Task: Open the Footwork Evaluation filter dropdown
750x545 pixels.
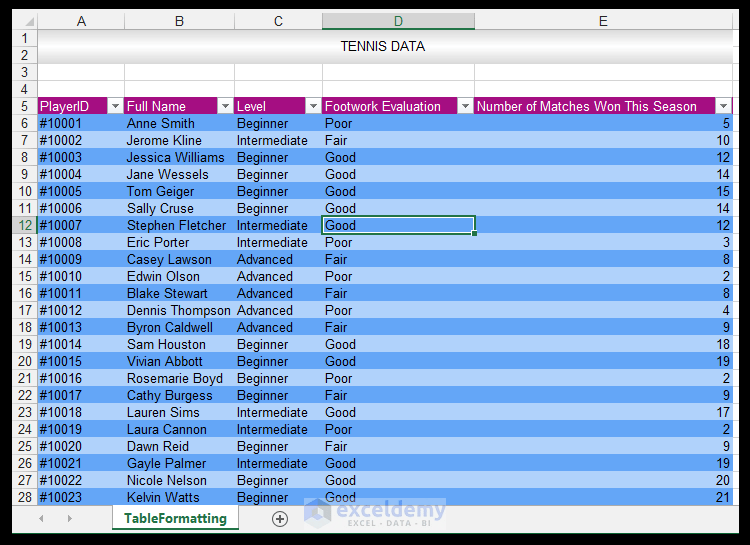Action: tap(465, 106)
